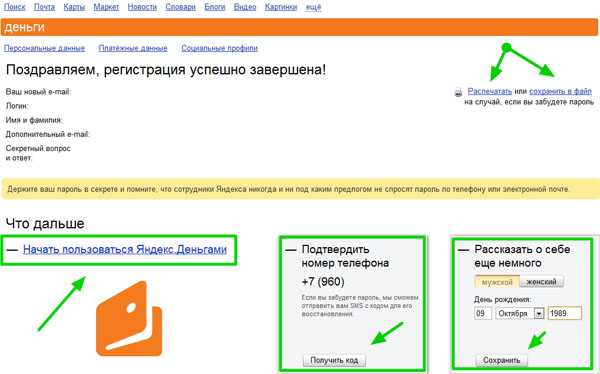Go to Карты in top navigation
The width and height of the screenshot is (600, 374).
(74, 7)
